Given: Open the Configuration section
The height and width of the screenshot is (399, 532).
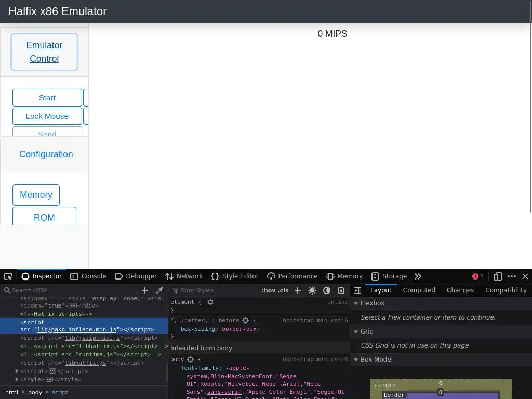Looking at the screenshot, I should click(x=46, y=154).
